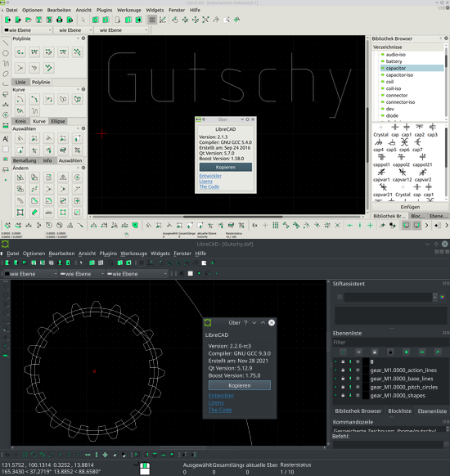Open the line type 'wie Ebene' dropdown in the light window
Screen dimensions: 450x476
pyautogui.click(x=121, y=30)
